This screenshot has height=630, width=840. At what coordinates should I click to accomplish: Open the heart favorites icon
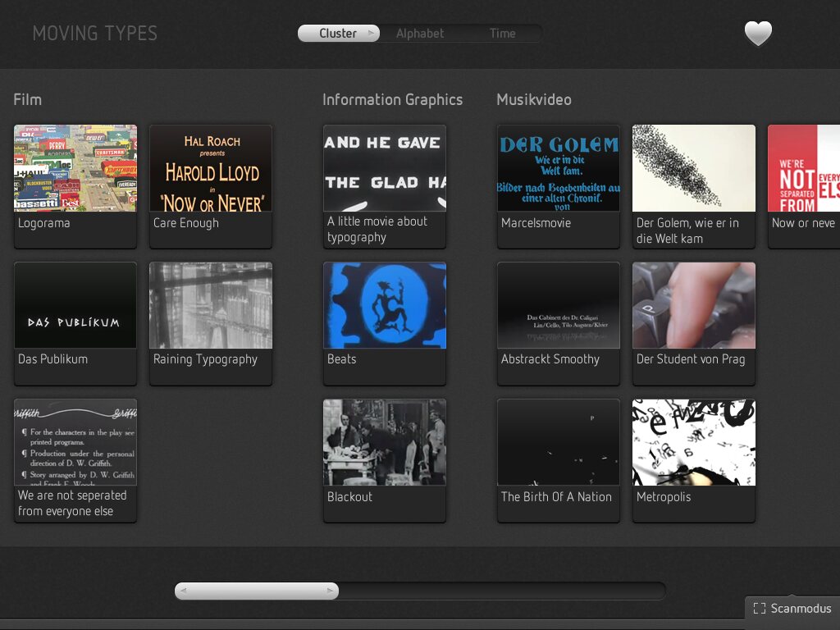point(758,33)
